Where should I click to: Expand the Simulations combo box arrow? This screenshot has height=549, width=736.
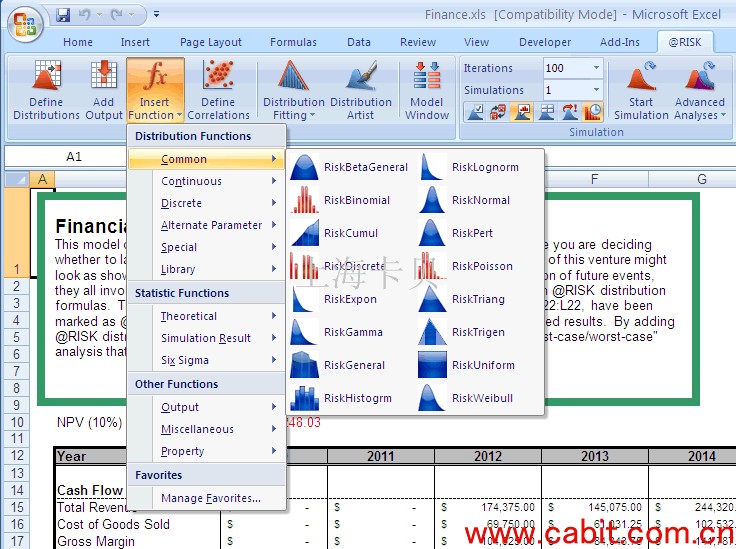(x=596, y=90)
